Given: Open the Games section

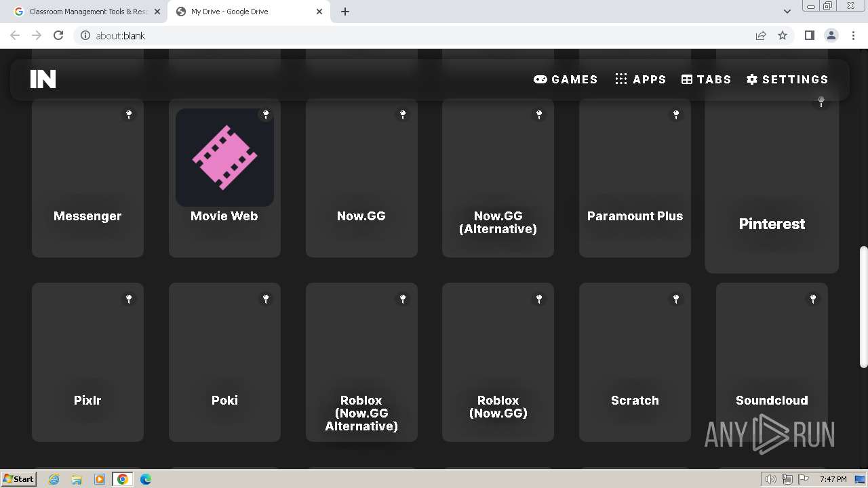Looking at the screenshot, I should point(566,79).
